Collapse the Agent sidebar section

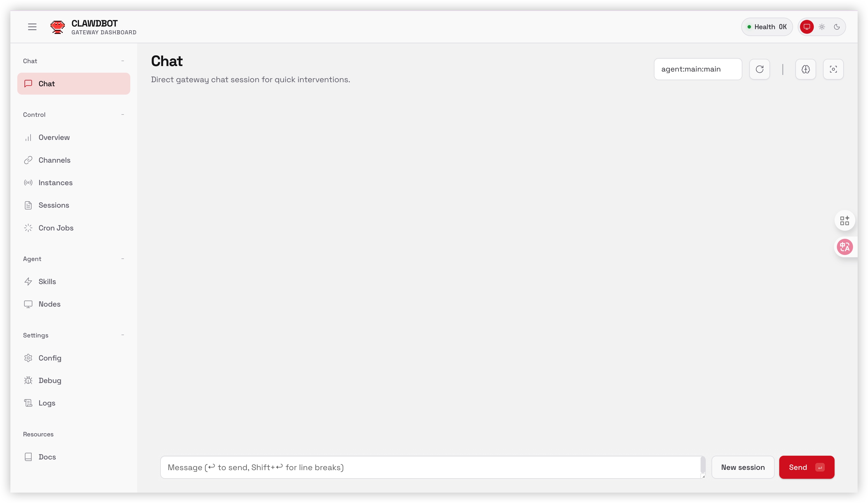123,259
